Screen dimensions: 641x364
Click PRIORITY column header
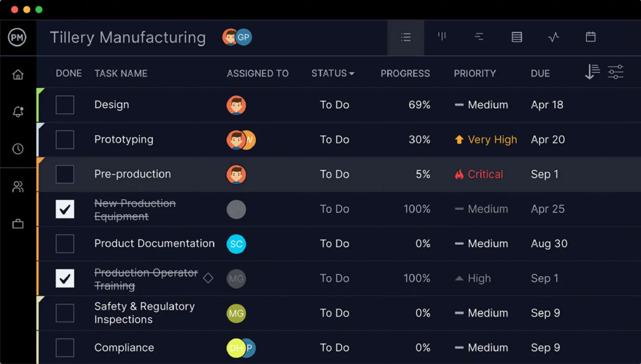[475, 73]
